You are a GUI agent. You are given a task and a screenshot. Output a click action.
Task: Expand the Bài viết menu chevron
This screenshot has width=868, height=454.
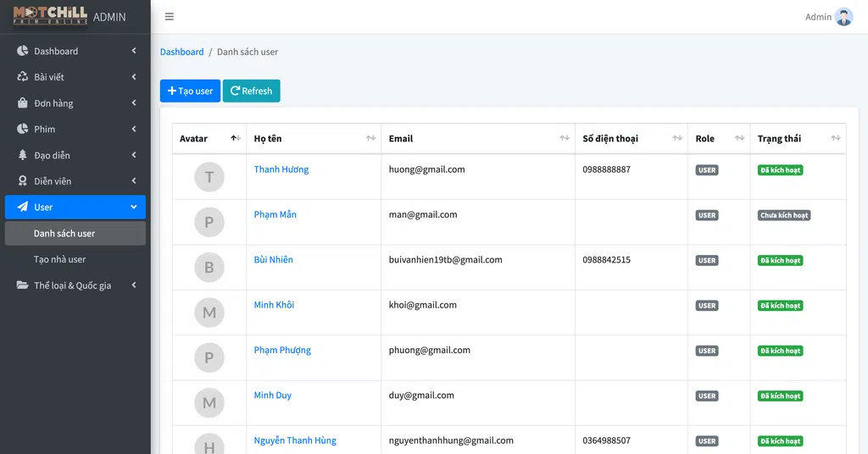[x=134, y=77]
